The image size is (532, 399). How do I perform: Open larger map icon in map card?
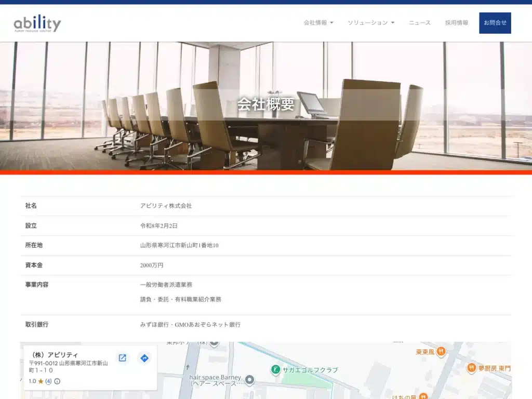pos(123,358)
